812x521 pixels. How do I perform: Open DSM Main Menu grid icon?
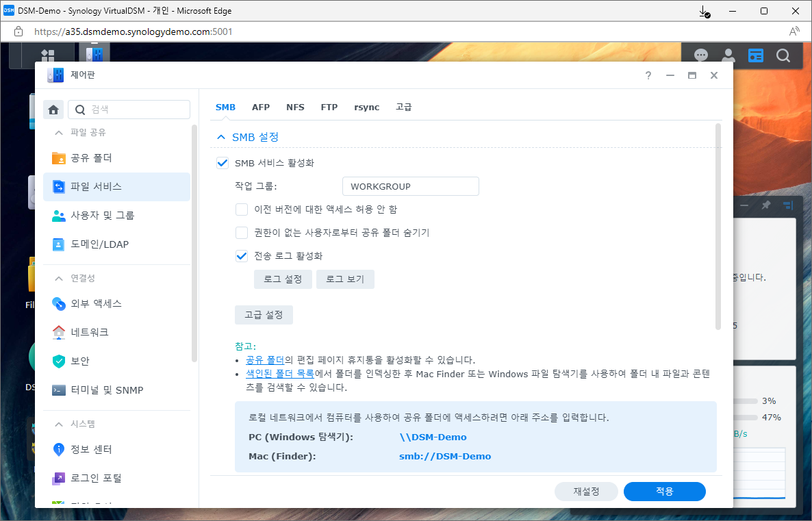coord(48,54)
